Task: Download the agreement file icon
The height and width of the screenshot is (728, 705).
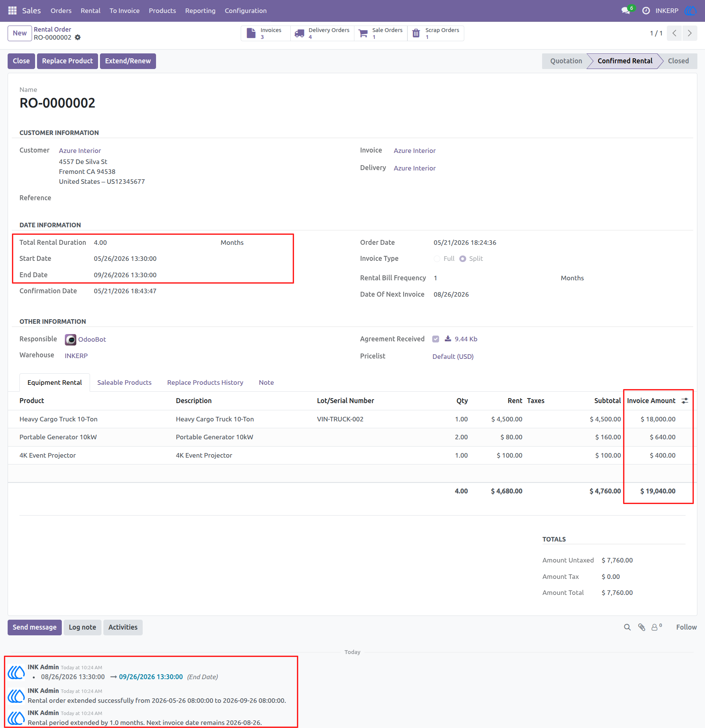Action: [448, 339]
